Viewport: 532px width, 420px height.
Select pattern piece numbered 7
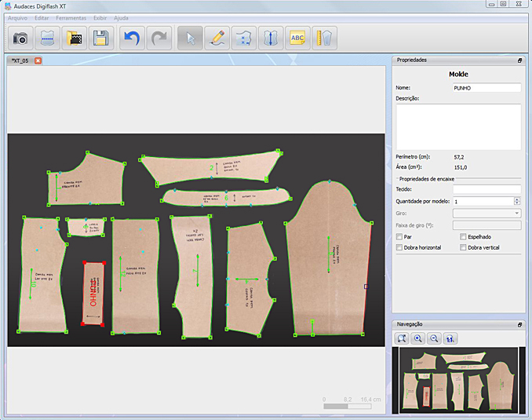(x=193, y=276)
